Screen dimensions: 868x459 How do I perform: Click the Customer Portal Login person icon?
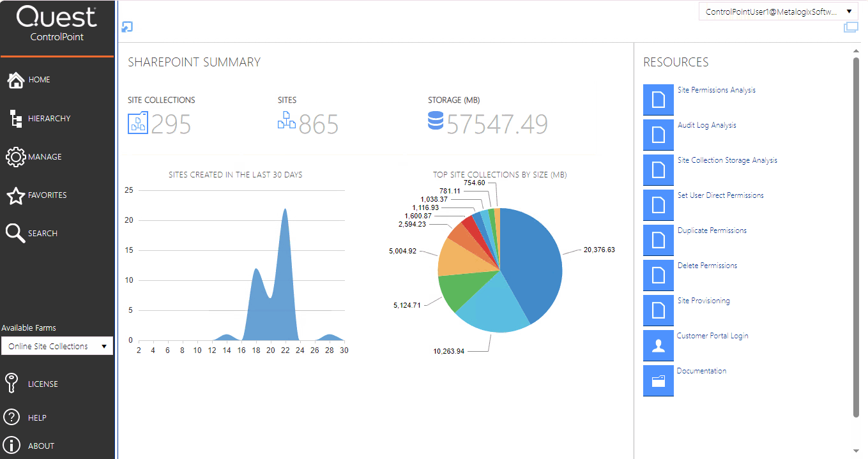pos(659,345)
